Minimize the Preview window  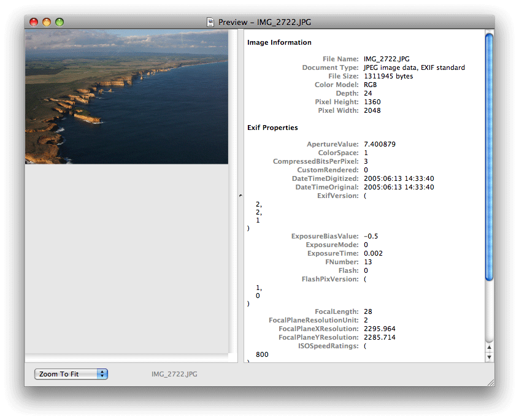46,21
